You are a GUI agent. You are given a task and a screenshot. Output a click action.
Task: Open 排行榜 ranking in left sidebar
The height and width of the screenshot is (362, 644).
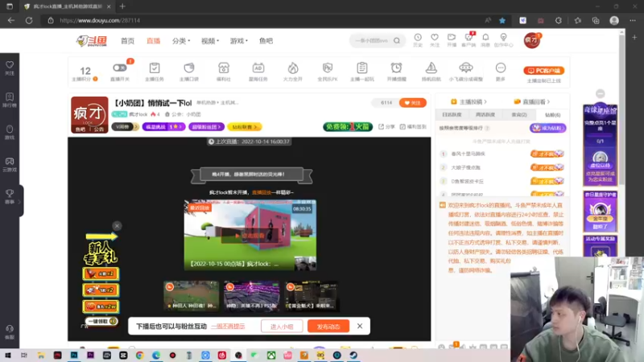click(10, 100)
